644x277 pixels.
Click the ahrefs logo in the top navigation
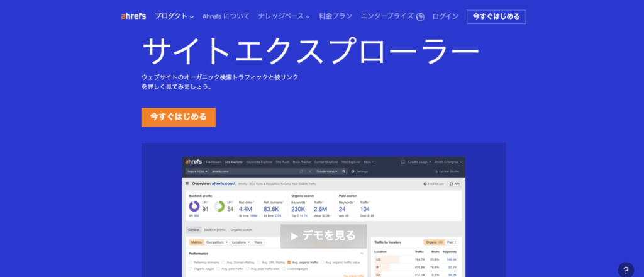click(x=133, y=16)
